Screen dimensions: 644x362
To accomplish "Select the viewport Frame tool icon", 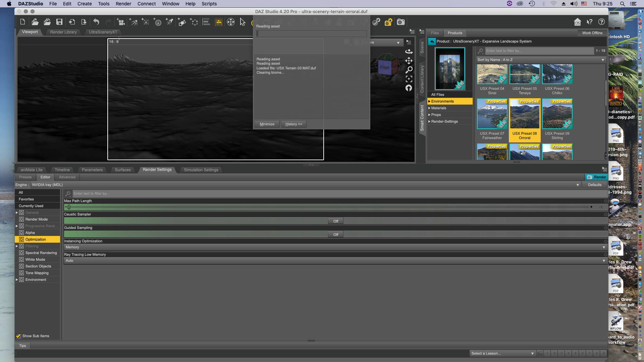I will coord(409,79).
